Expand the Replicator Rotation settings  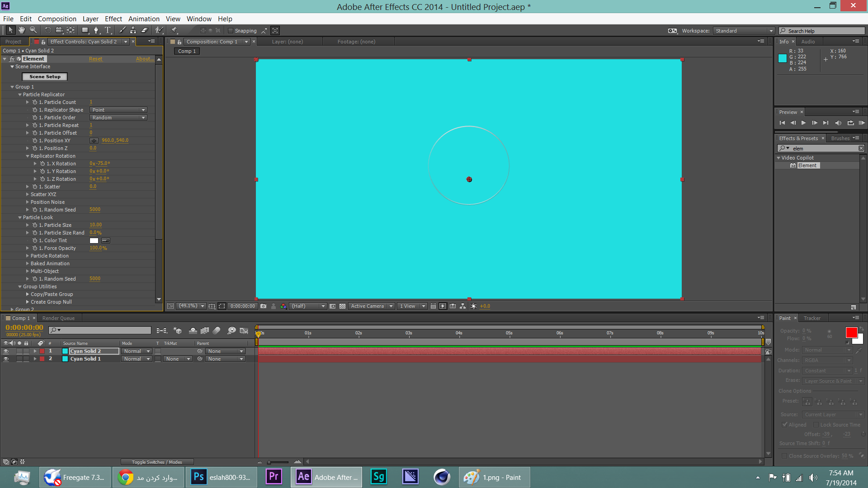[x=28, y=155]
